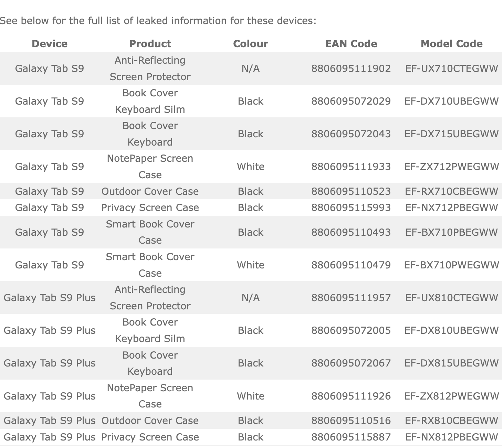Image resolution: width=504 pixels, height=446 pixels.
Task: Click EAN code 8806095110493
Action: point(351,232)
